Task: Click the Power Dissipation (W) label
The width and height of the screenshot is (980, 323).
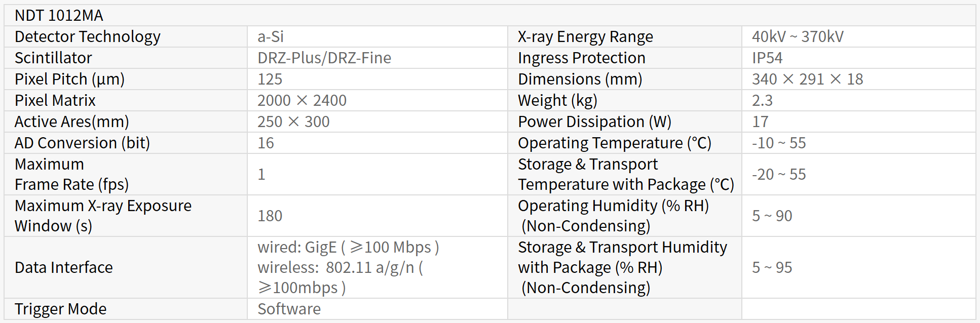Action: coord(594,122)
